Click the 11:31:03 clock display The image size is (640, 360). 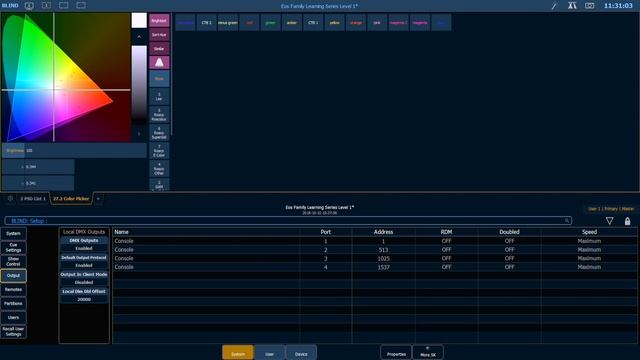(x=618, y=6)
